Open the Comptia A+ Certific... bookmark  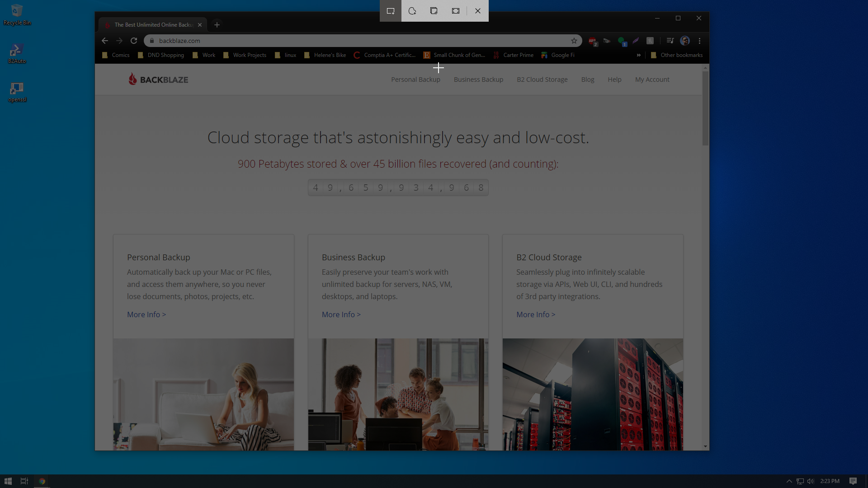point(385,55)
